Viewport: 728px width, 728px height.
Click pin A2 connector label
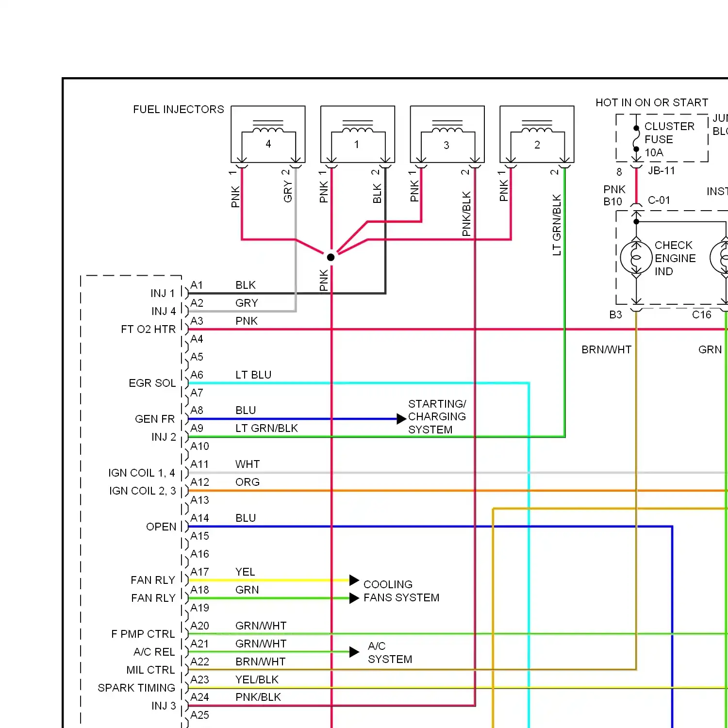[x=197, y=303]
